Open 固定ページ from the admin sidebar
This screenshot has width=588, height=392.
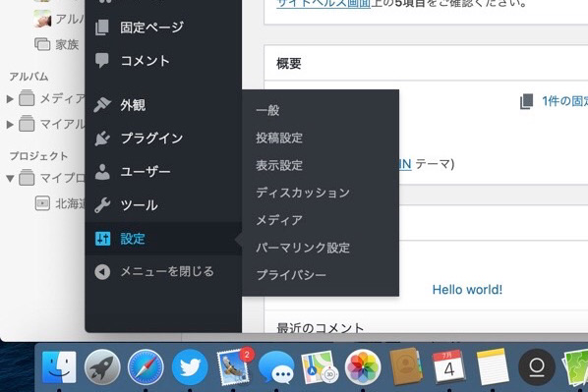point(151,28)
